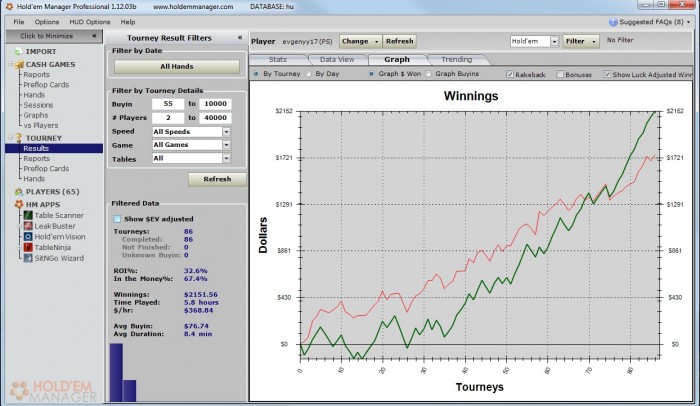700x406 pixels.
Task: Open the HUD Options menu
Action: (90, 22)
